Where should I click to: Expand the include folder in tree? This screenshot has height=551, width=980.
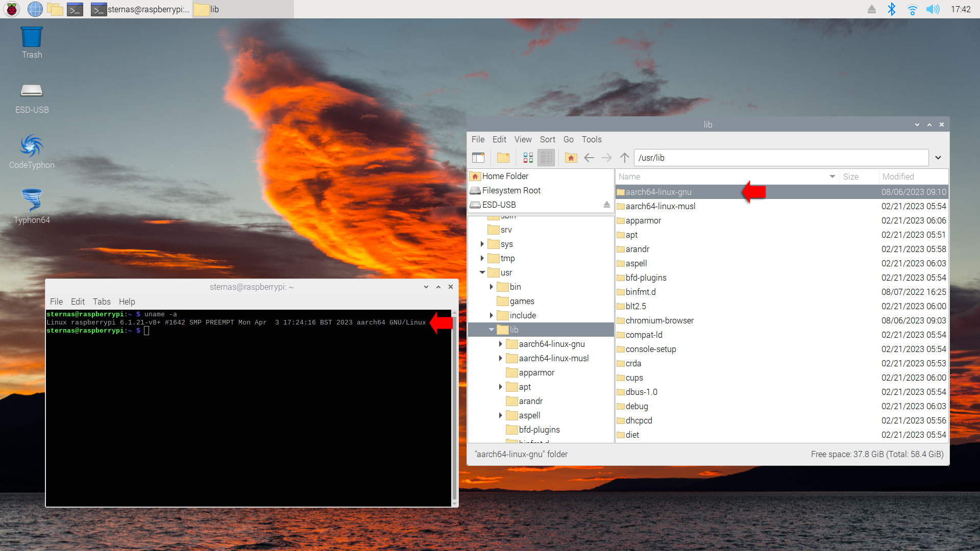click(491, 315)
